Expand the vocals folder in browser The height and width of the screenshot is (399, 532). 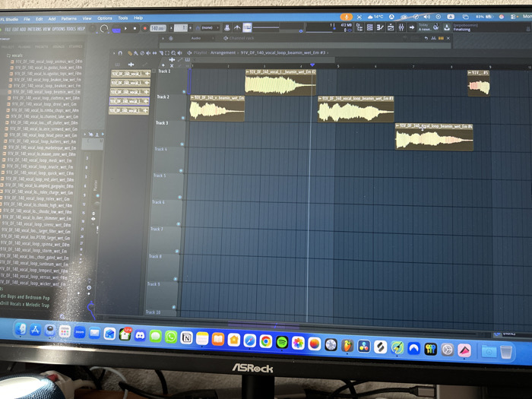click(14, 55)
